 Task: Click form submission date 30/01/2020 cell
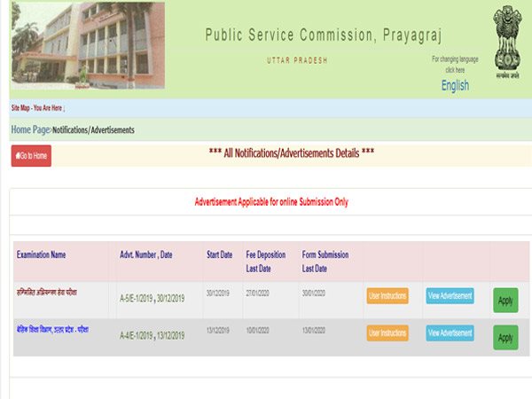click(x=314, y=293)
